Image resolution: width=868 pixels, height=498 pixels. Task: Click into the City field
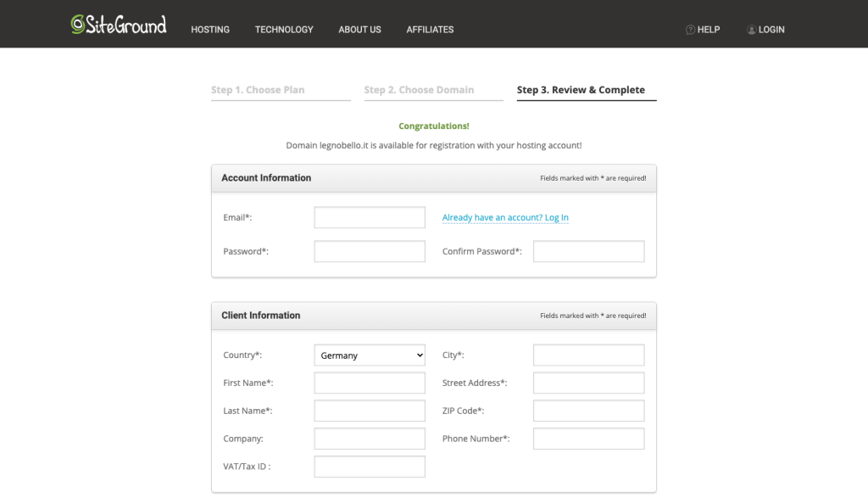click(x=589, y=355)
